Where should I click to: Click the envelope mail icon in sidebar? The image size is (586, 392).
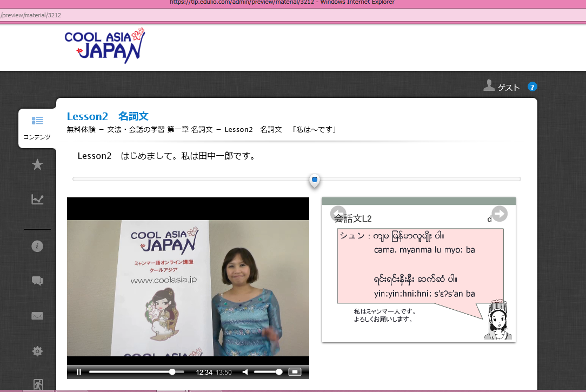coord(37,316)
